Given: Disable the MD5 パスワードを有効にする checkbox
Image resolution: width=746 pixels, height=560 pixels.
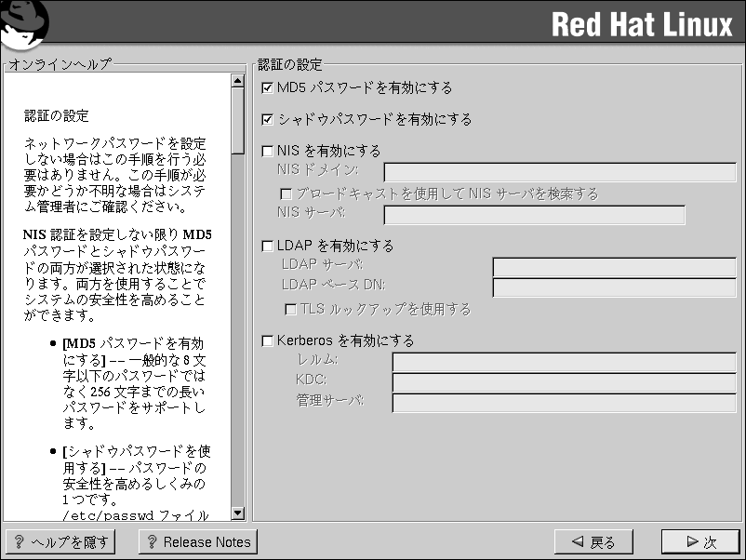Looking at the screenshot, I should coord(268,88).
